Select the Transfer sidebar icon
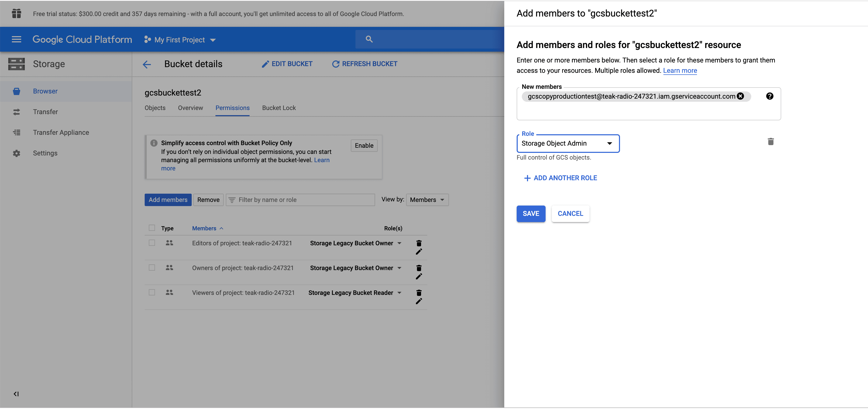This screenshot has width=868, height=409. [x=17, y=112]
